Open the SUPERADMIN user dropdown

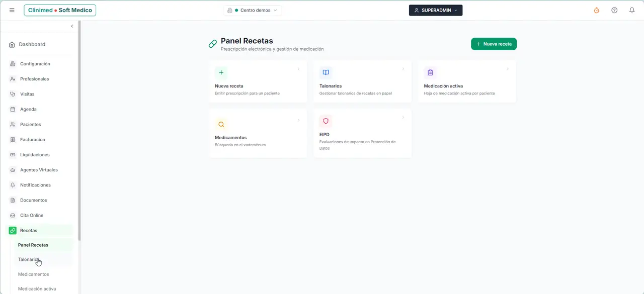(436, 10)
